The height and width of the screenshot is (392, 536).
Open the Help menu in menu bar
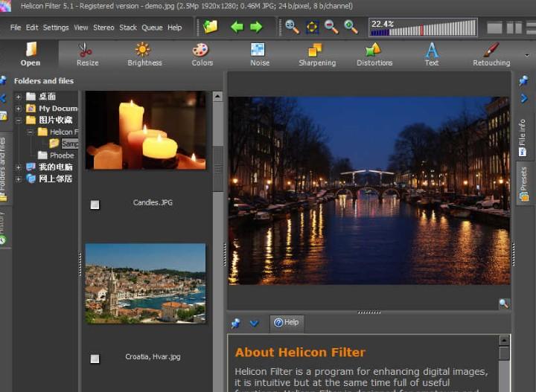pos(174,28)
